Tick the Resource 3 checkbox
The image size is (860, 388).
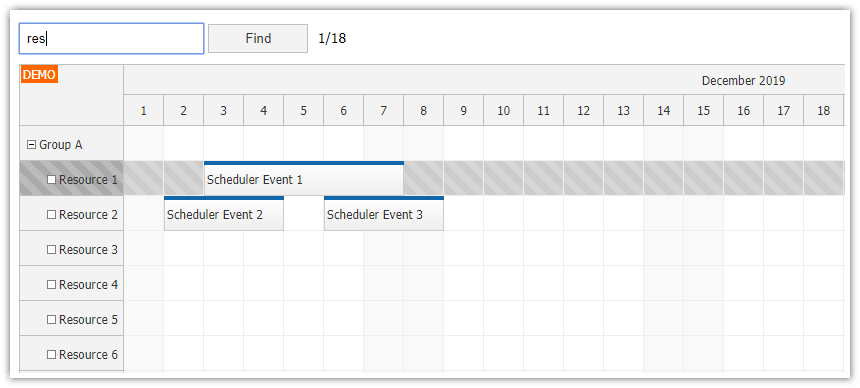[52, 250]
